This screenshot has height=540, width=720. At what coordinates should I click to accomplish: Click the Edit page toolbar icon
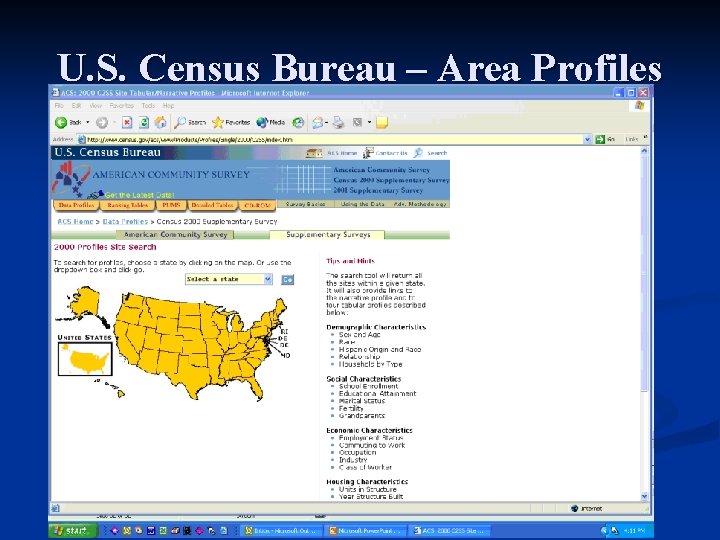point(357,122)
